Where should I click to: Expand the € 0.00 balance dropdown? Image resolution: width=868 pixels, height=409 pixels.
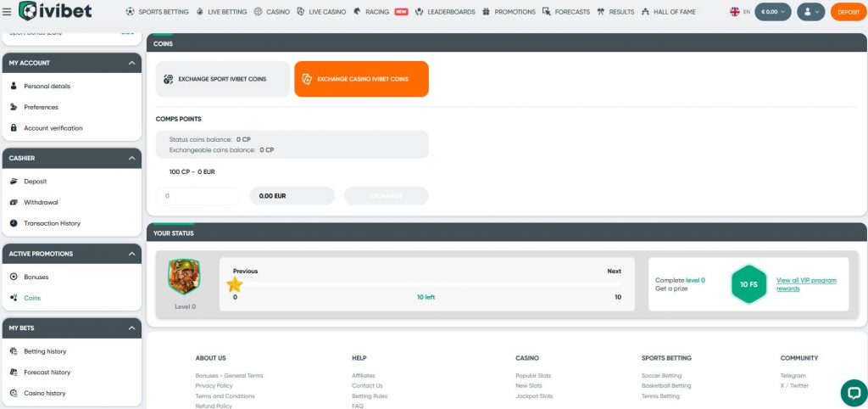773,12
